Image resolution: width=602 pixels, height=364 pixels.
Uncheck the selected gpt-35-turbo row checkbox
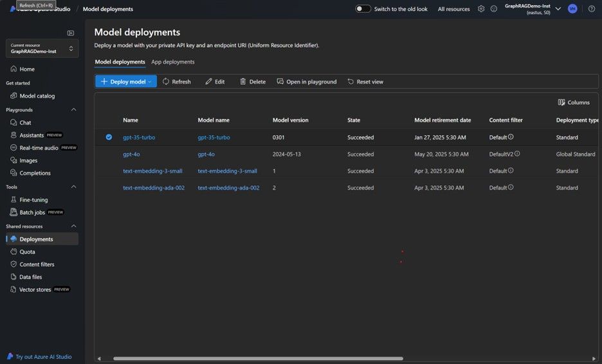click(x=109, y=137)
